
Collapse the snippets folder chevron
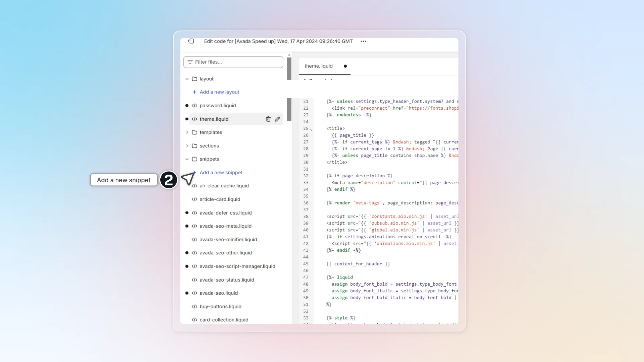point(187,159)
